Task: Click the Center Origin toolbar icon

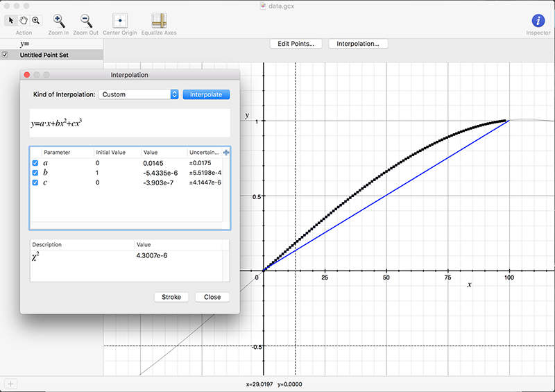Action: [120, 21]
